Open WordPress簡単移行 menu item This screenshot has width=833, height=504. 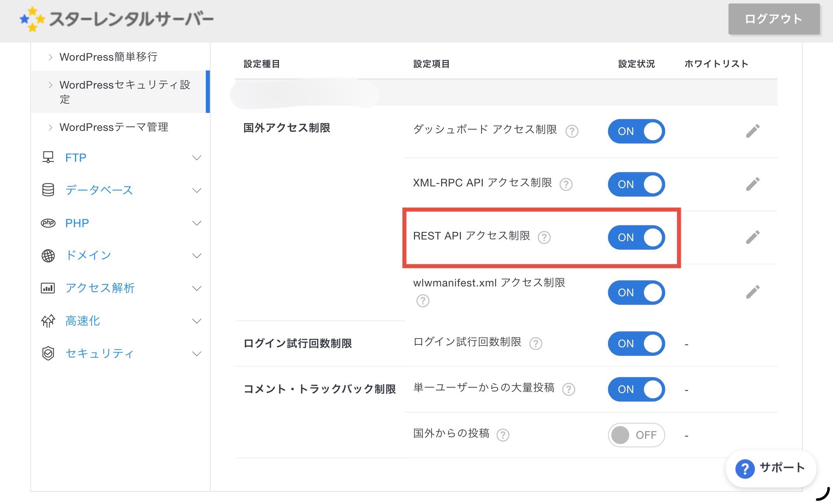tap(108, 57)
